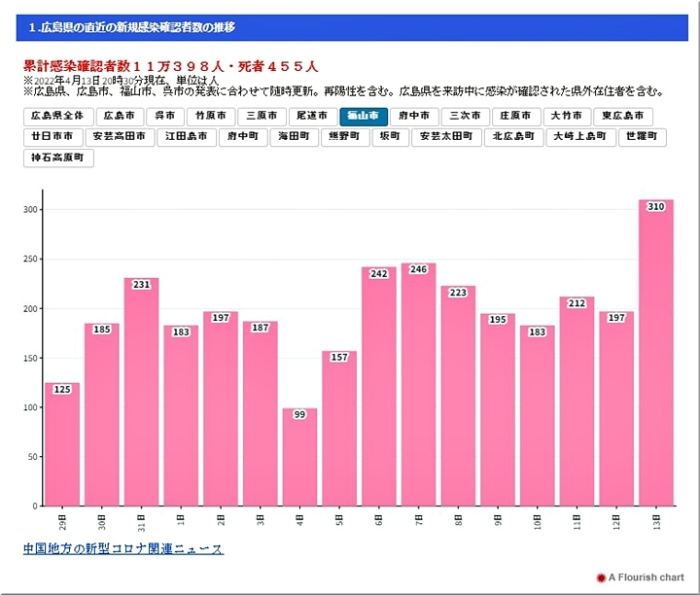Screen dimensions: 700x595
Task: Show 安芸高田市 infection data
Action: tap(122, 137)
